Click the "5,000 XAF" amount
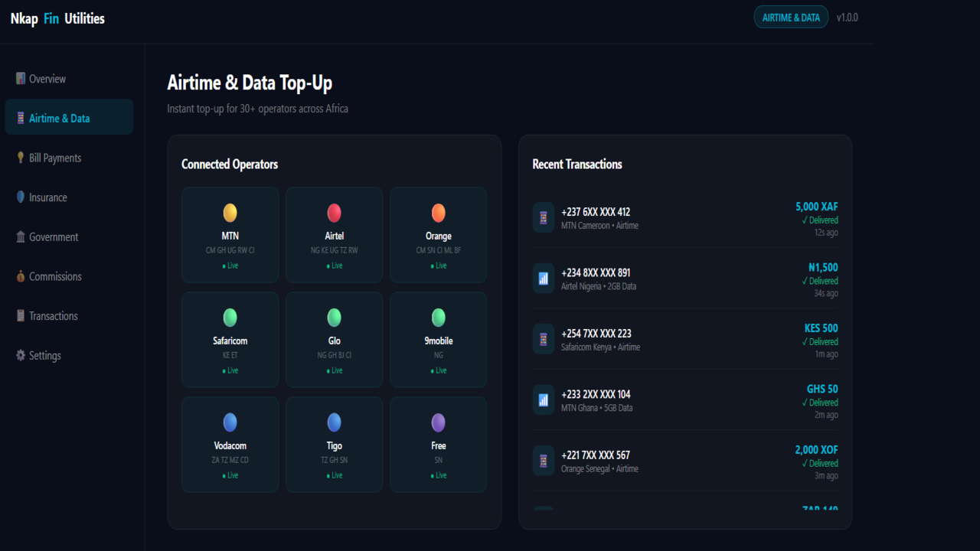The image size is (980, 551). click(817, 207)
